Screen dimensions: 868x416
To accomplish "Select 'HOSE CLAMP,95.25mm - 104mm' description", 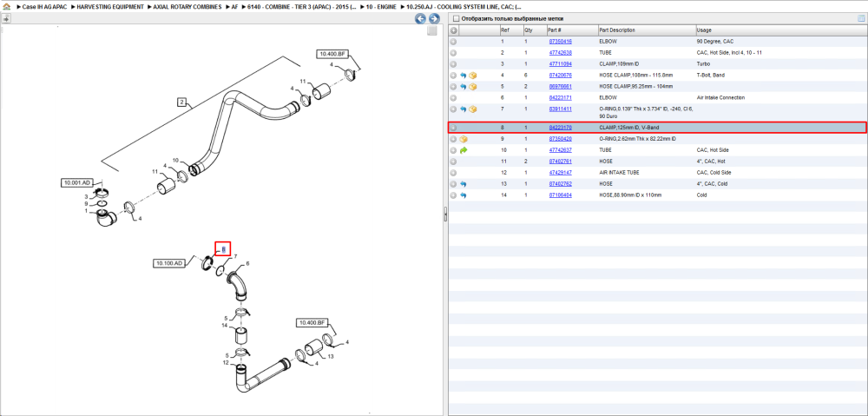I will click(x=636, y=86).
